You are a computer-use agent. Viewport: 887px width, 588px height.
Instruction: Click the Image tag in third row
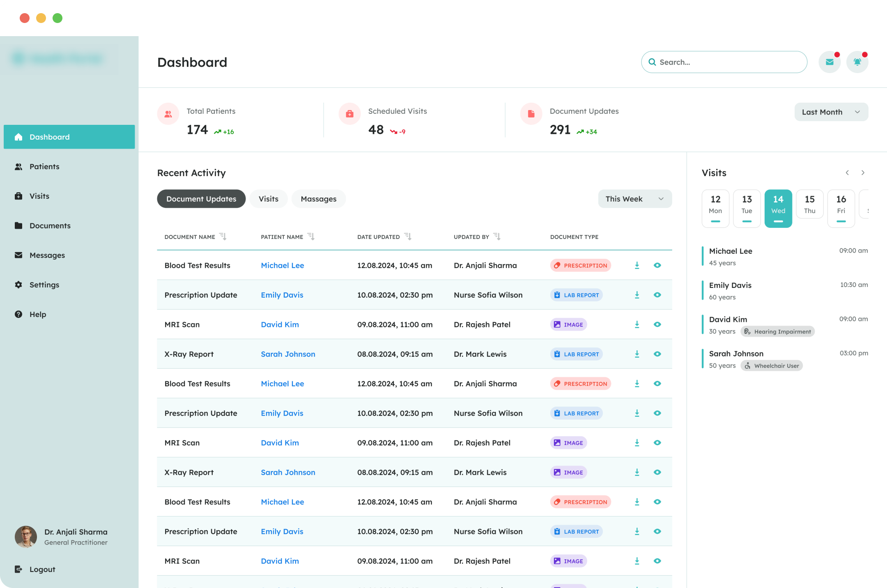[569, 324]
